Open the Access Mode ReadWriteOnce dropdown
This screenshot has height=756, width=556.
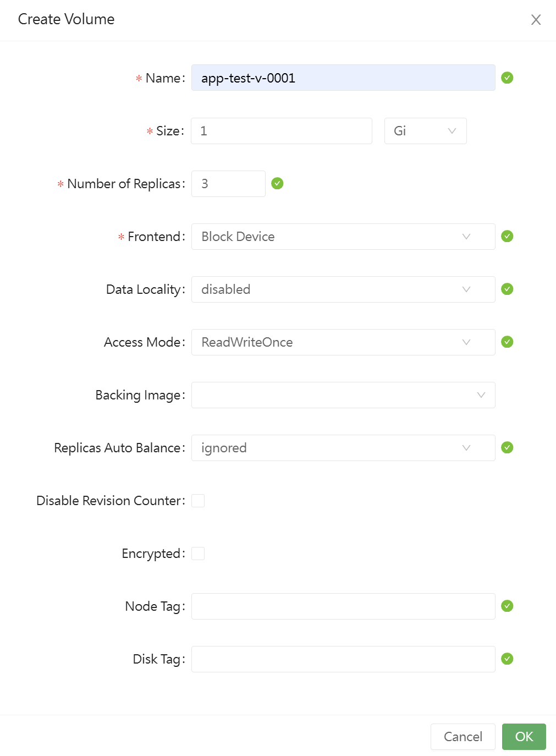(343, 342)
